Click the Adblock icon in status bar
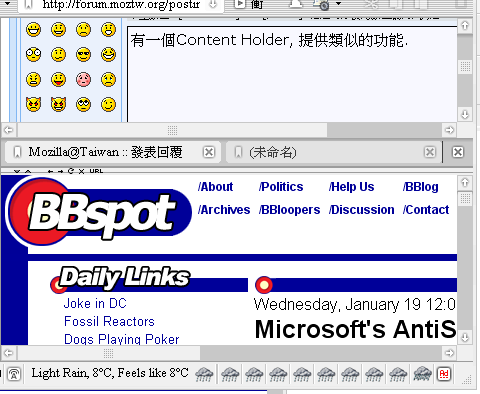Screen dimensions: 480x394 coord(444,374)
